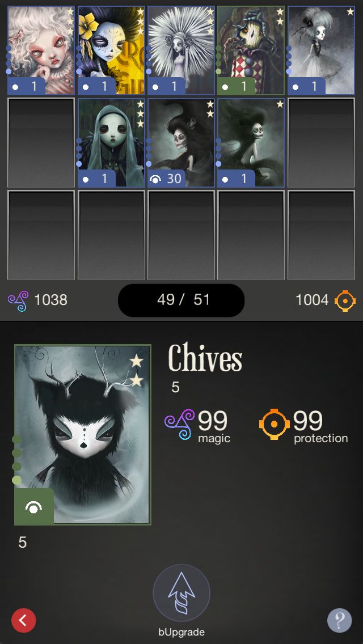Select the green hooded figure card
Image resolution: width=363 pixels, height=644 pixels.
111,143
